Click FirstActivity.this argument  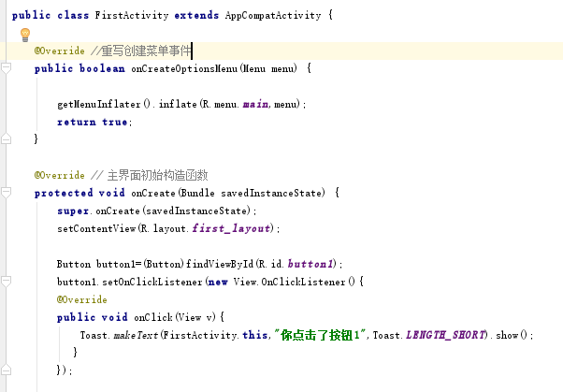point(216,335)
